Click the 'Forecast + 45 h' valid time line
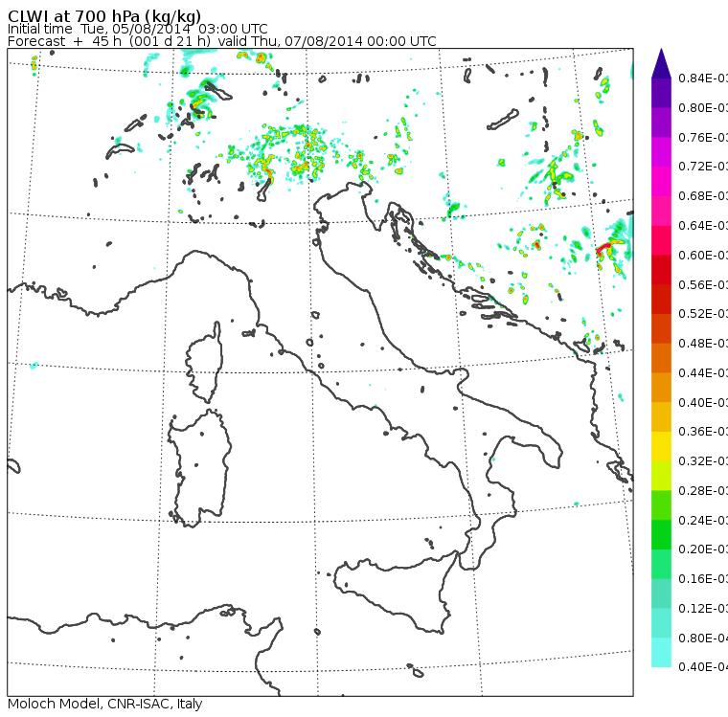This screenshot has height=717, width=728. coord(222,41)
